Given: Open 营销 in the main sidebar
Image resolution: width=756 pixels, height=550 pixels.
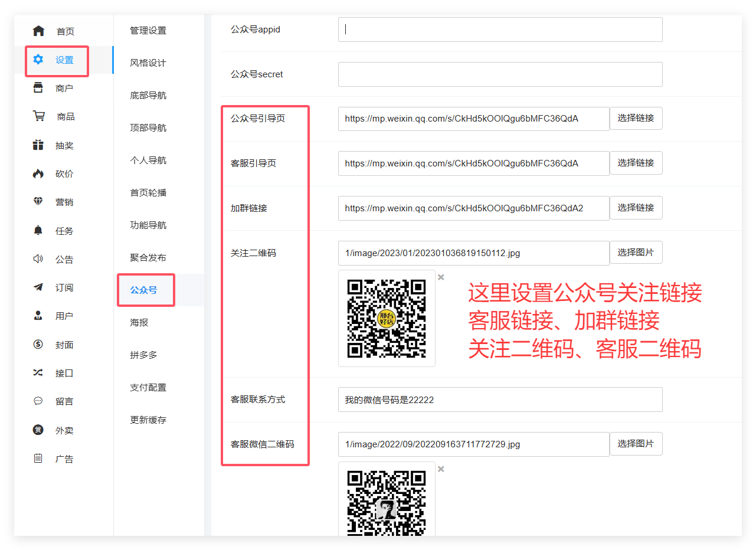Looking at the screenshot, I should [64, 202].
